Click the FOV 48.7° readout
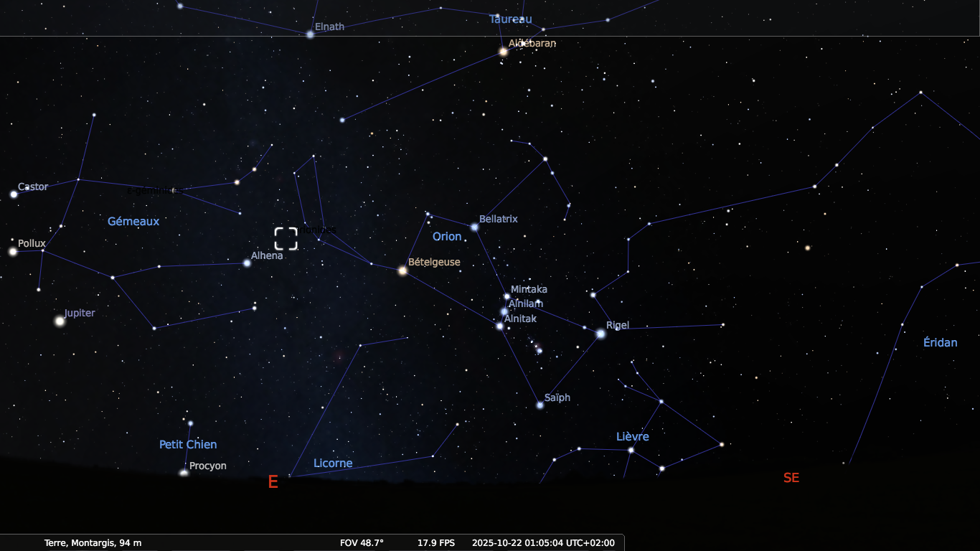The height and width of the screenshot is (551, 980). 362,542
